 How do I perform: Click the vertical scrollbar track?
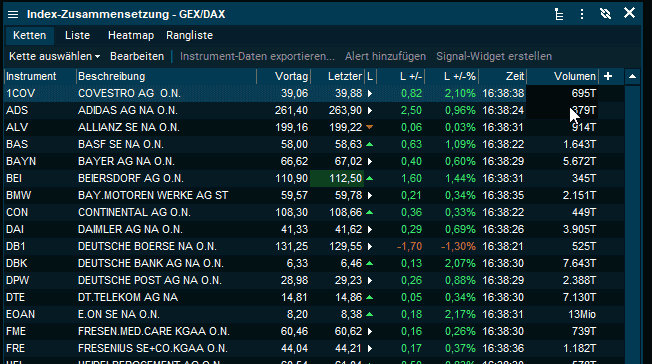pos(632,225)
